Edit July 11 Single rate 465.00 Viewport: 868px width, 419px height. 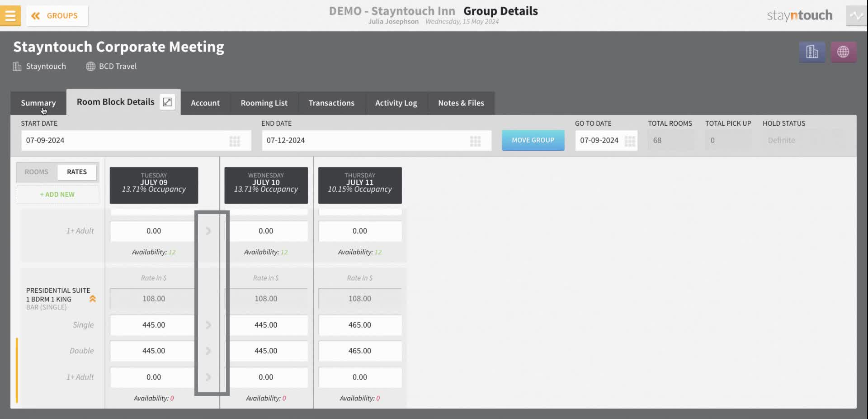[360, 325]
